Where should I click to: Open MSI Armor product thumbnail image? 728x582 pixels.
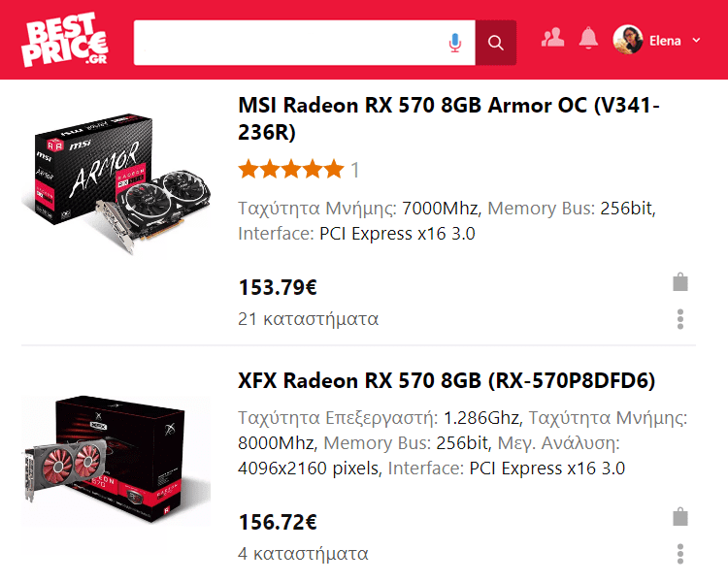coord(116,182)
